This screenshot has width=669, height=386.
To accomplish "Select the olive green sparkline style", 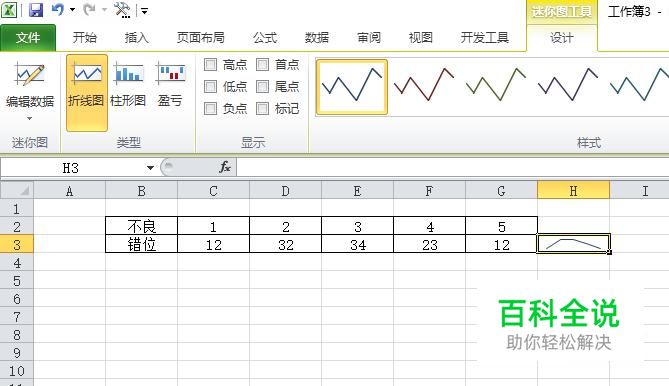I will point(496,87).
